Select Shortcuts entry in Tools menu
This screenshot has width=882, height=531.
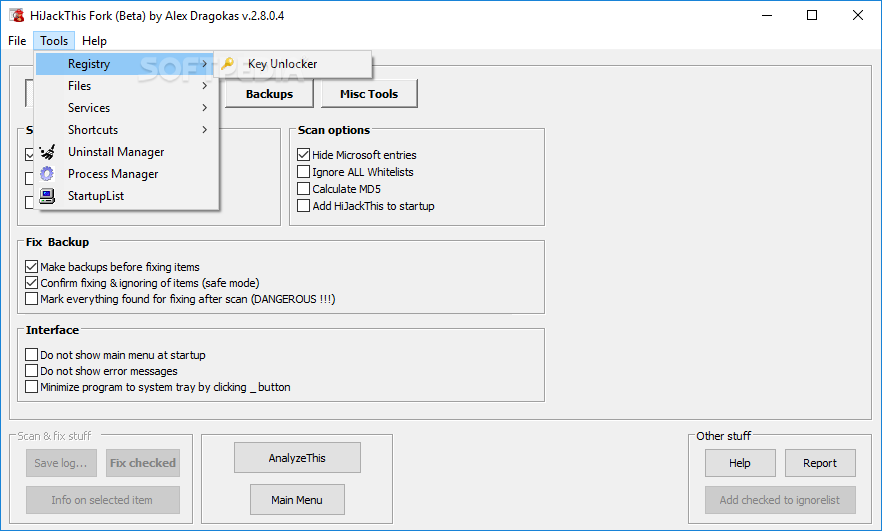point(127,130)
